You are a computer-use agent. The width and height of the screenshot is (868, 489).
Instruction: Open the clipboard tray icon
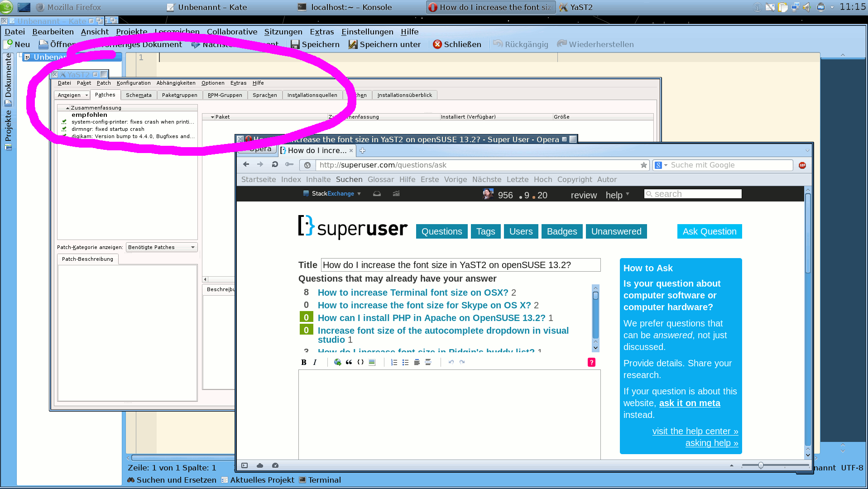click(x=782, y=7)
